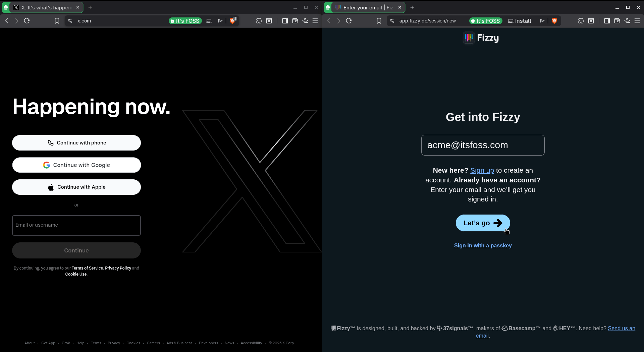Open Ads & Business in the X footer
644x352 pixels.
[x=179, y=343]
